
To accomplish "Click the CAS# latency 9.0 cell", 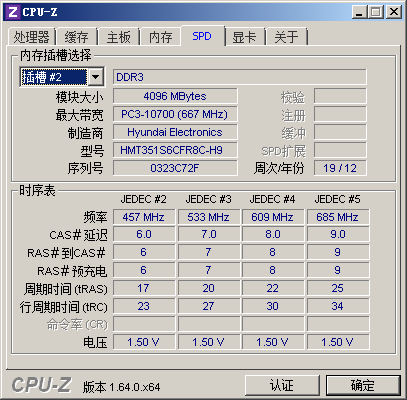I will coord(338,234).
